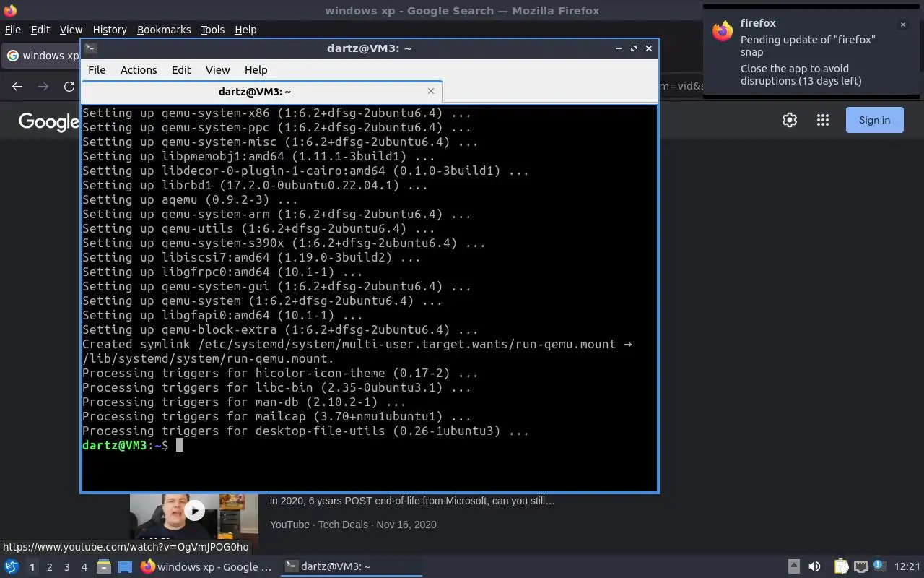Open Firefox Bookmarks menu
Image resolution: width=924 pixels, height=578 pixels.
[x=164, y=30]
